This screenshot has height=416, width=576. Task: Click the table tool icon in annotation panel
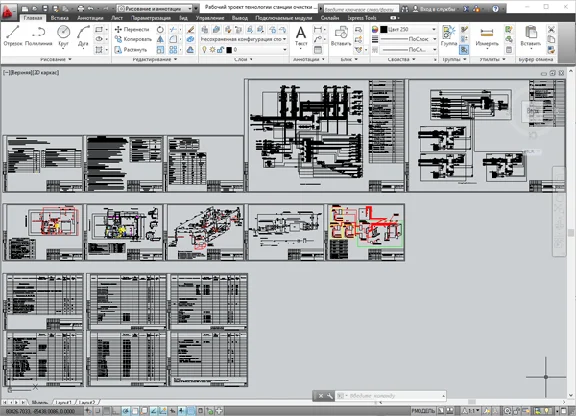[318, 50]
